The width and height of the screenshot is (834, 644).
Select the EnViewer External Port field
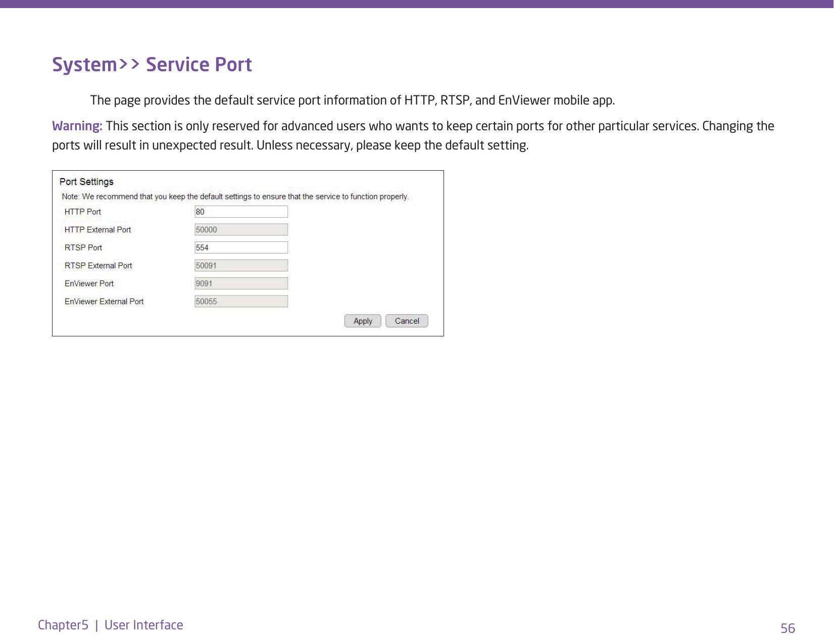[241, 302]
